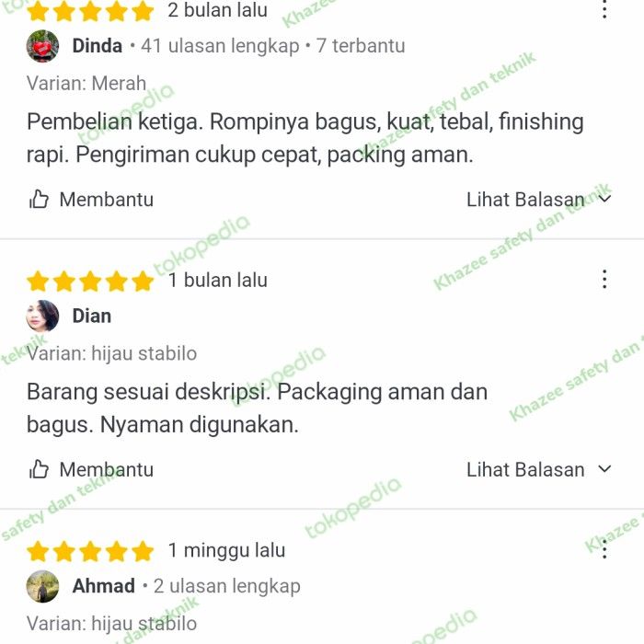
Task: Click the five-star rating on Ahmad's review
Action: [90, 551]
